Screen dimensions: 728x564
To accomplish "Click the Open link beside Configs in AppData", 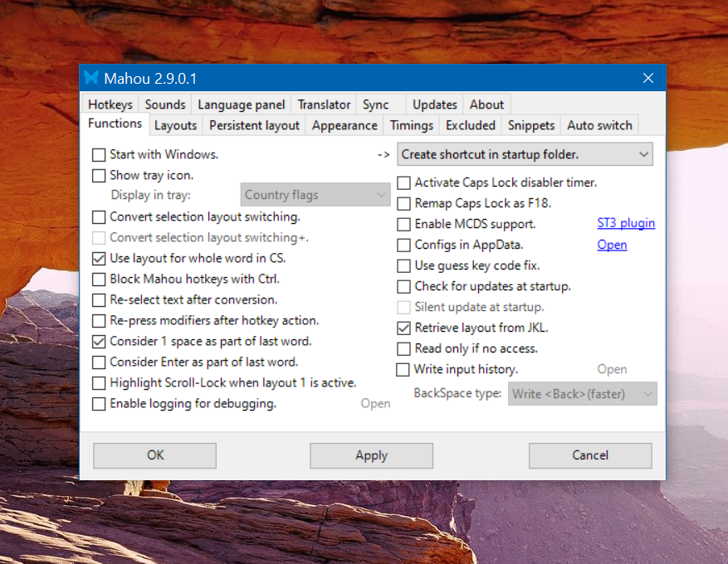I will point(612,245).
